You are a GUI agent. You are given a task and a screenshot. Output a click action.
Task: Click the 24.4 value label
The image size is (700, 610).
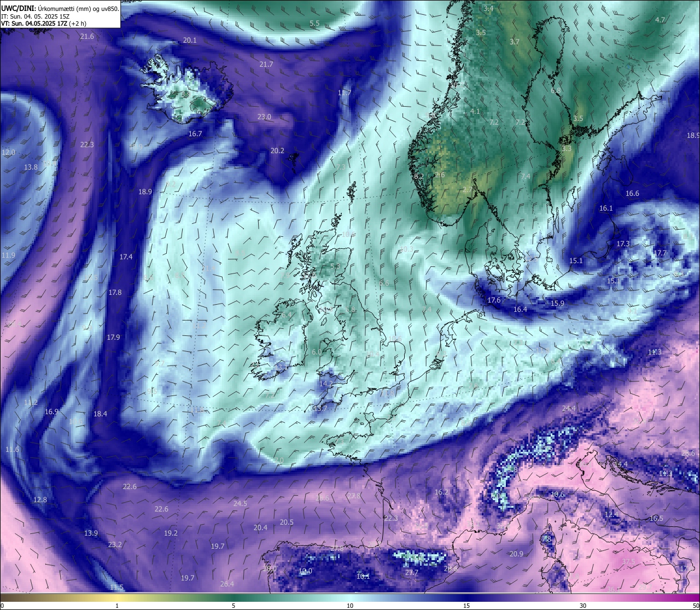[x=569, y=409]
